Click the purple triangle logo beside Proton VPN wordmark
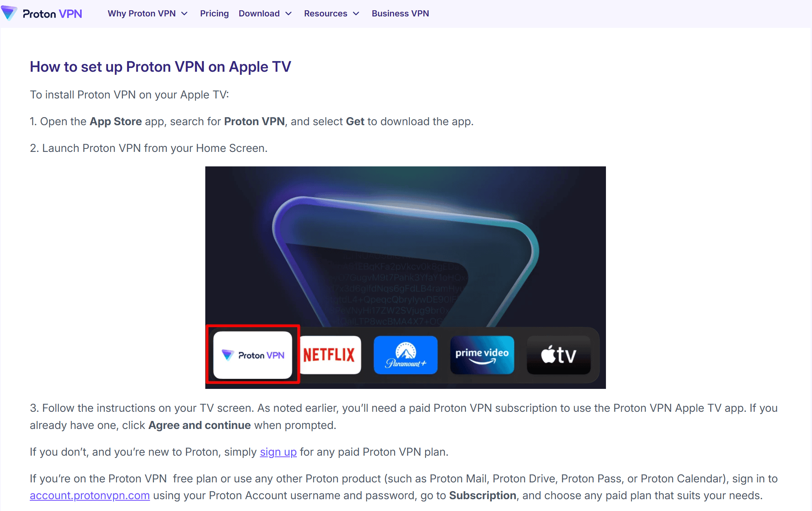This screenshot has width=812, height=511. click(10, 13)
